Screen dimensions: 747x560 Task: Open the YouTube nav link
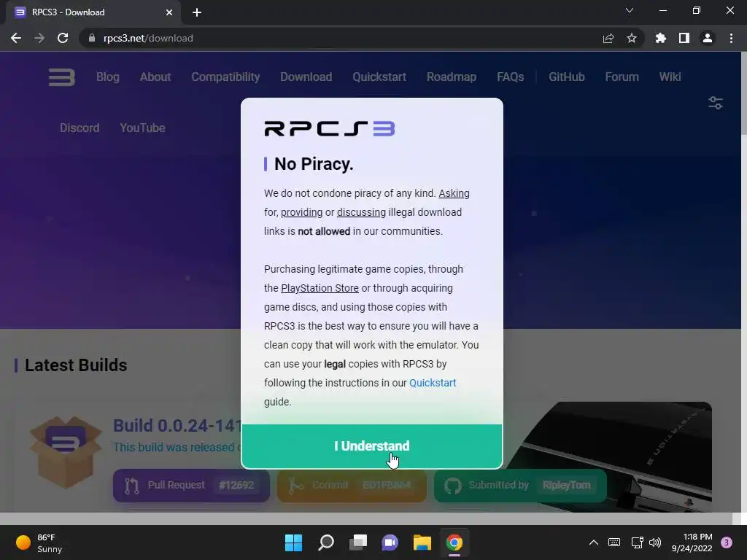pos(142,128)
